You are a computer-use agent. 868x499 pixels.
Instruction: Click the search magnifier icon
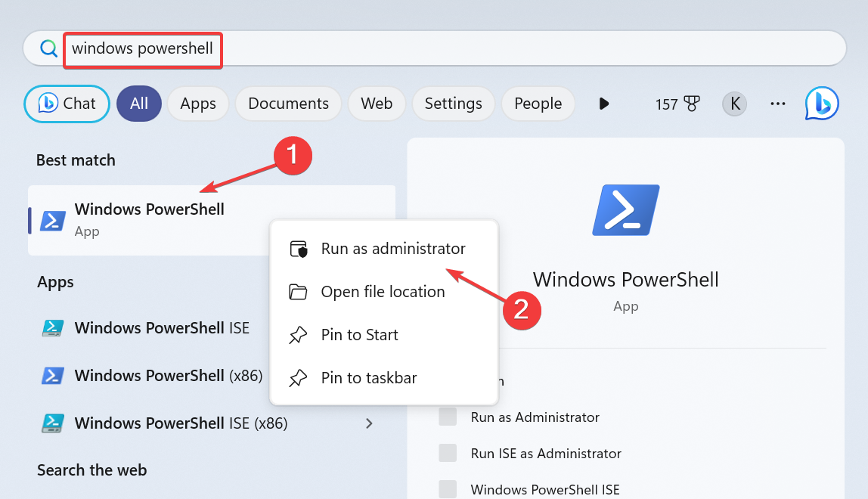point(48,48)
